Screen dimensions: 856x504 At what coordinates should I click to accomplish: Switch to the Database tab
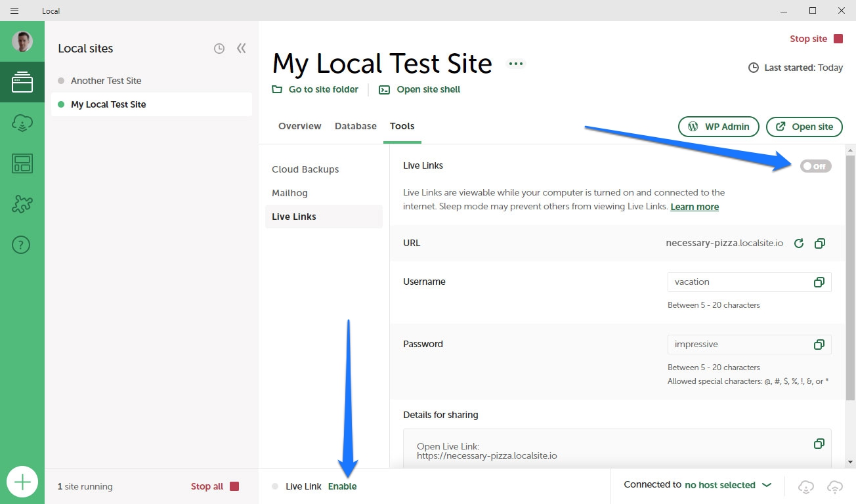[356, 126]
